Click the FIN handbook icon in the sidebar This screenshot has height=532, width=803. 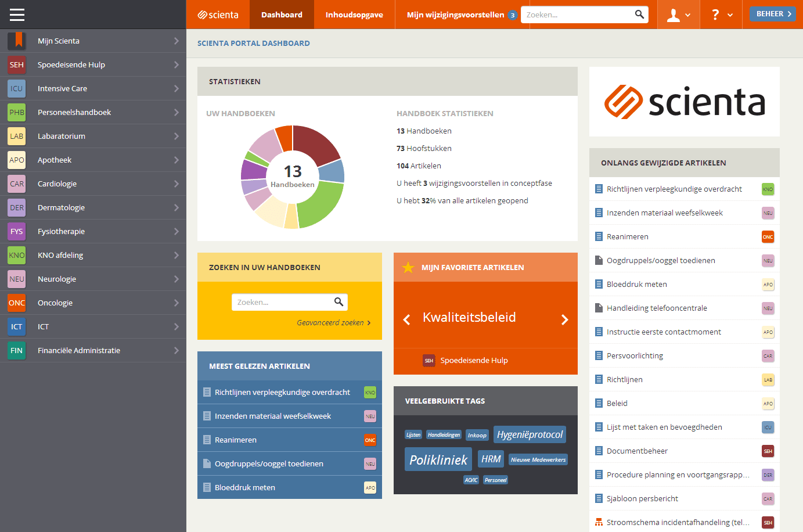point(17,350)
